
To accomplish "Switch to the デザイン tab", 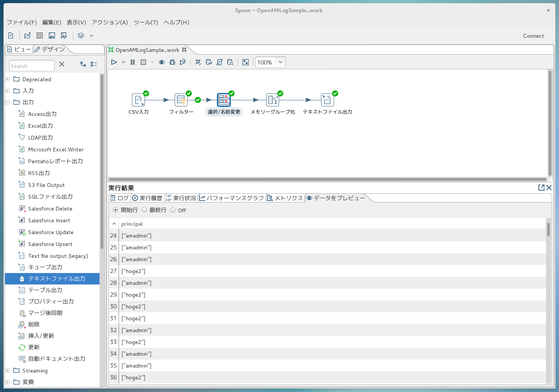I will tap(50, 49).
